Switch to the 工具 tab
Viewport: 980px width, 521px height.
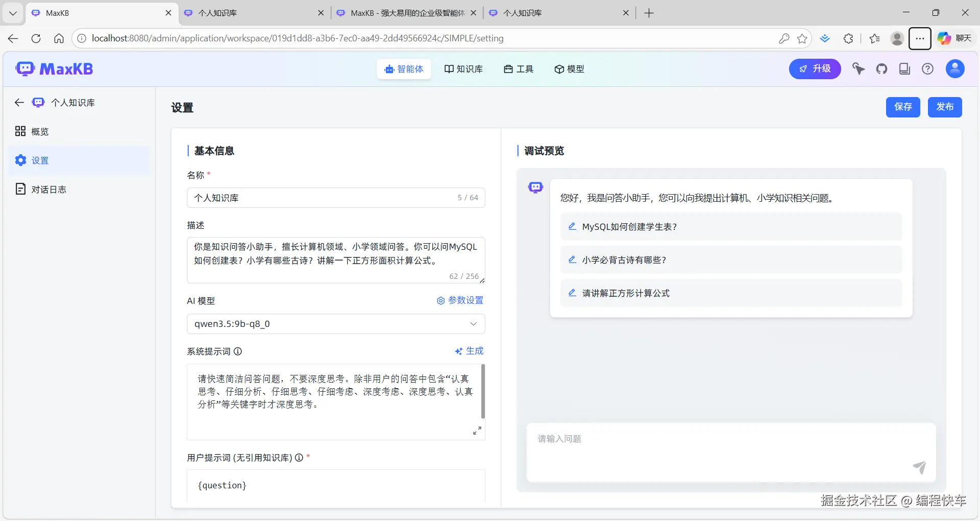(x=519, y=69)
